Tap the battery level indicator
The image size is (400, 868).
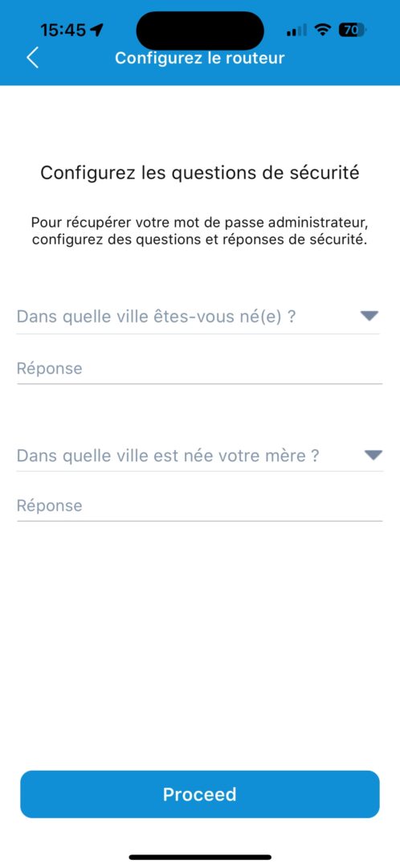click(x=353, y=30)
